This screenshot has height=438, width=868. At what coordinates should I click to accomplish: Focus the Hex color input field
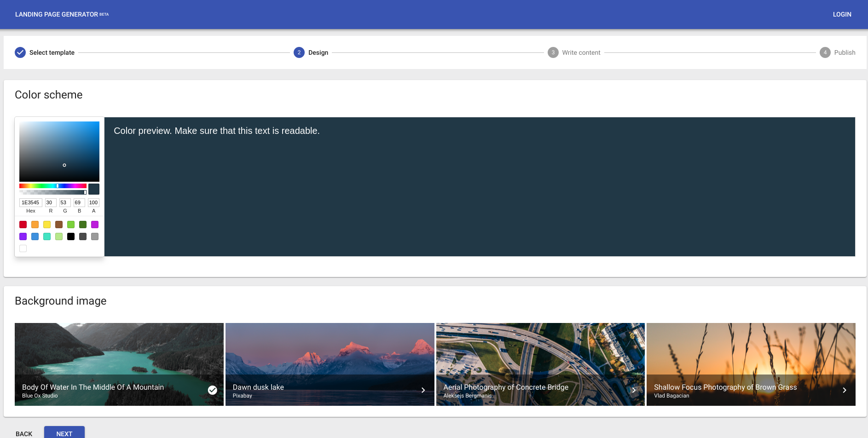31,202
